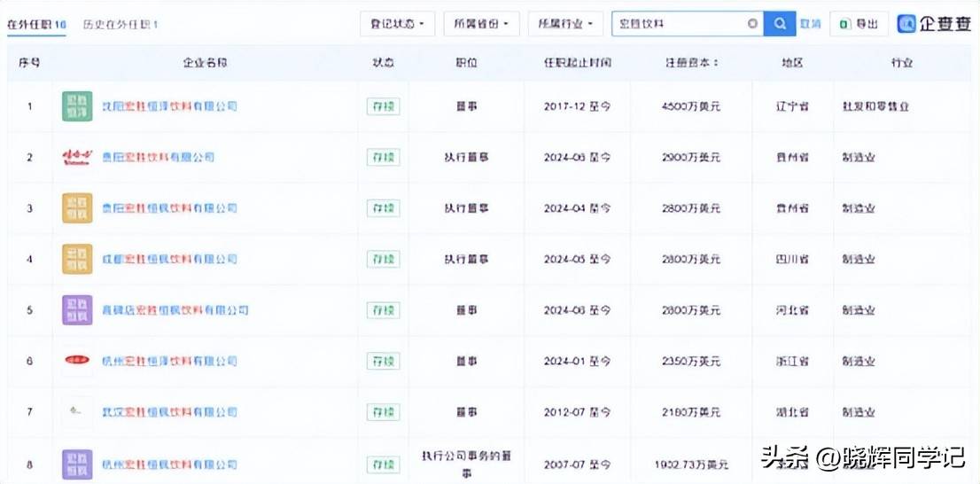Screen dimensions: 980x484
Task: Clear the search field with the X icon
Action: coord(752,24)
